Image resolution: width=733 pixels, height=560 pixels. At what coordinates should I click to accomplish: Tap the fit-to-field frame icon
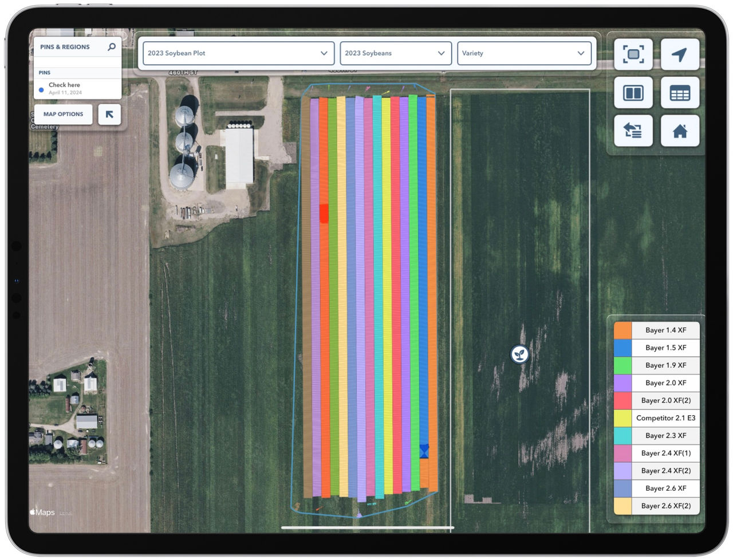(633, 54)
